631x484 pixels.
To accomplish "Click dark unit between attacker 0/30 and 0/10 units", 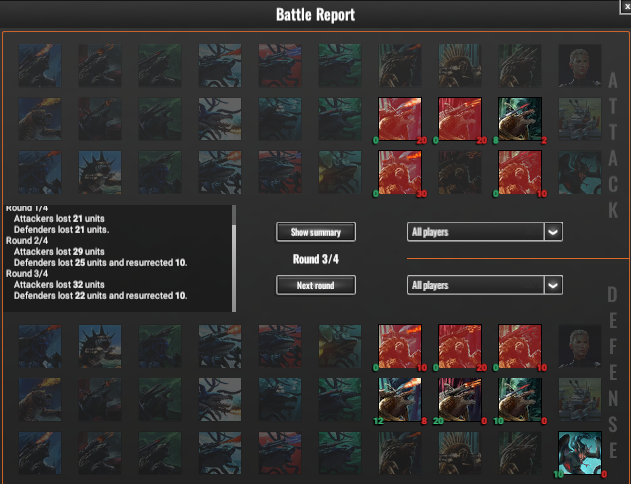I will click(x=460, y=173).
